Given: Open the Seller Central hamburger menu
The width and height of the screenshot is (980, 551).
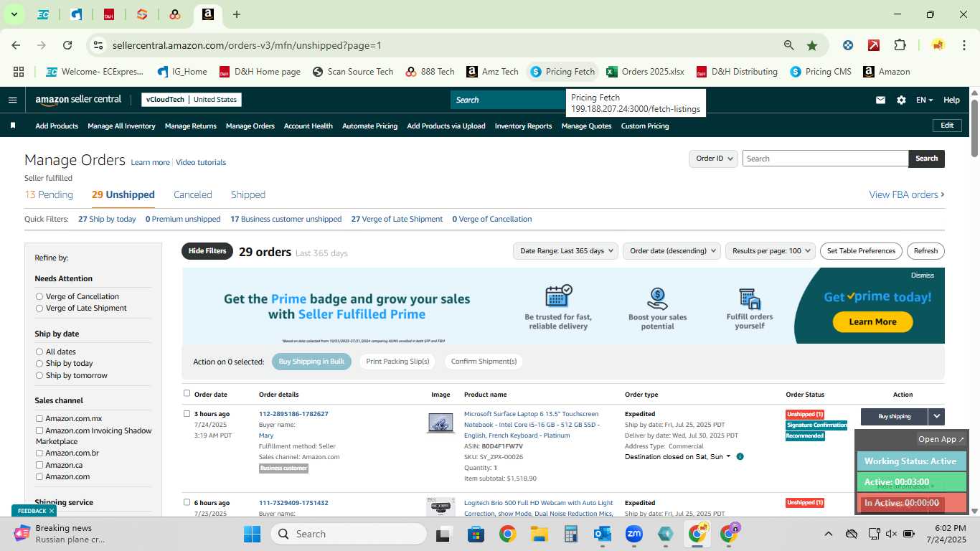Looking at the screenshot, I should [12, 100].
